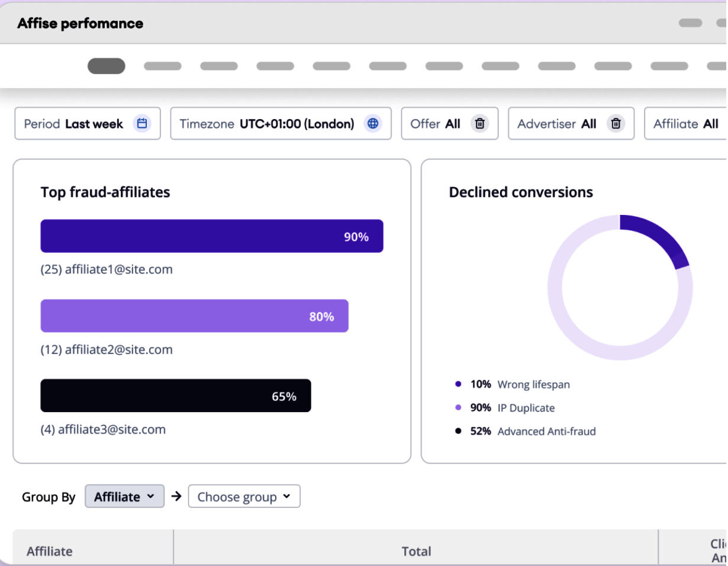This screenshot has height=566, width=728.
Task: Select the second navigation tab placeholder
Action: pos(163,66)
